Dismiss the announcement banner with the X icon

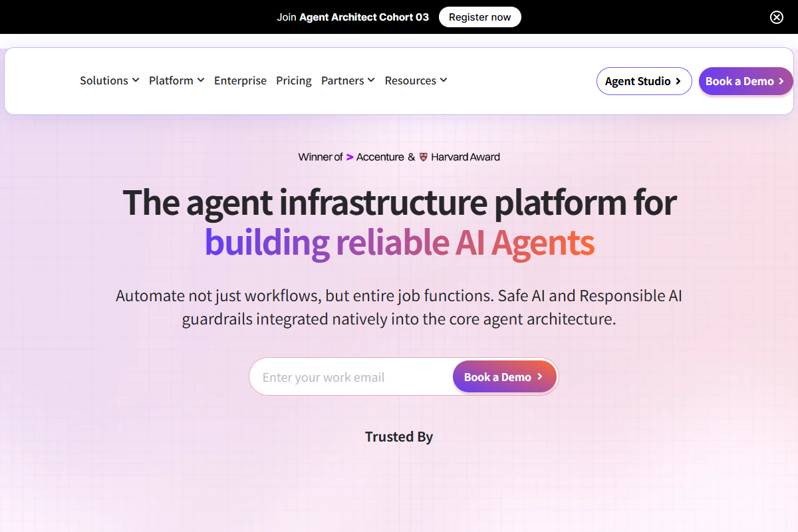pyautogui.click(x=776, y=17)
